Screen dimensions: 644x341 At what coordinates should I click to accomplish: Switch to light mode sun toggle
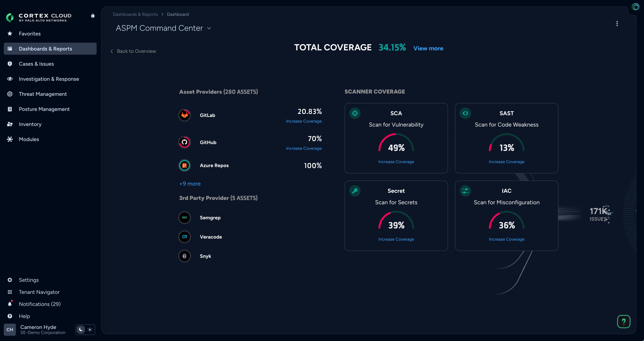[x=90, y=329]
